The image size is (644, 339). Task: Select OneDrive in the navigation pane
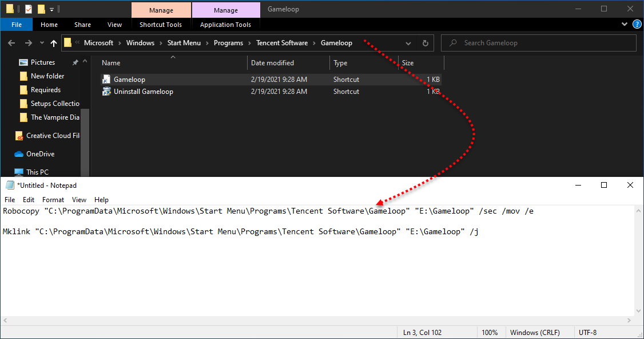tap(40, 154)
